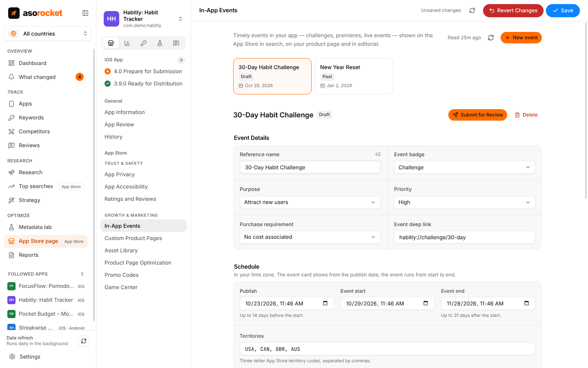Image resolution: width=588 pixels, height=368 pixels.
Task: Open Purchase requirement dropdown
Action: coord(310,237)
